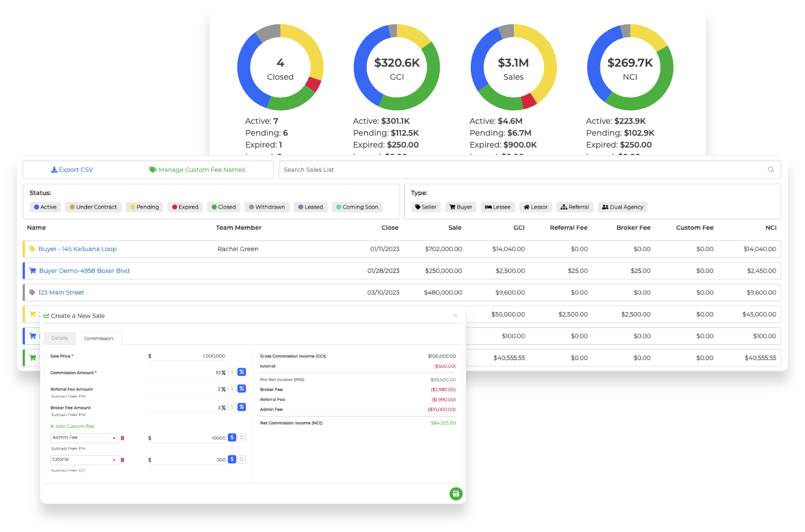The image size is (805, 532).
Task: Click the Closed donut chart
Action: point(280,67)
